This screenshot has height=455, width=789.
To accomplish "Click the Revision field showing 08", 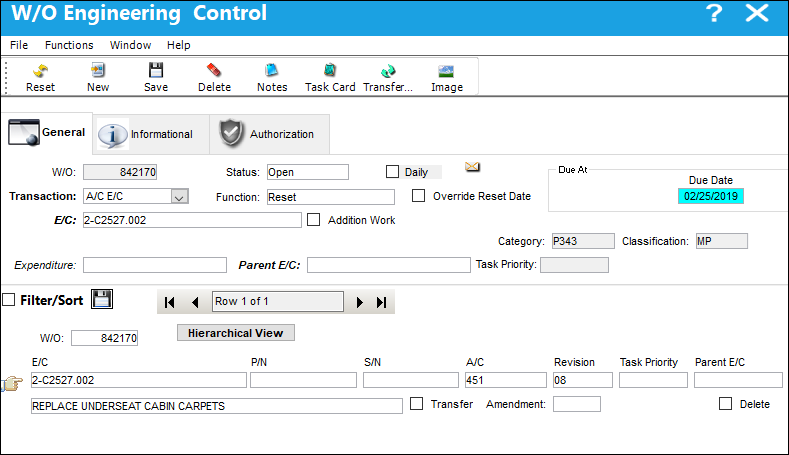I will (x=583, y=380).
